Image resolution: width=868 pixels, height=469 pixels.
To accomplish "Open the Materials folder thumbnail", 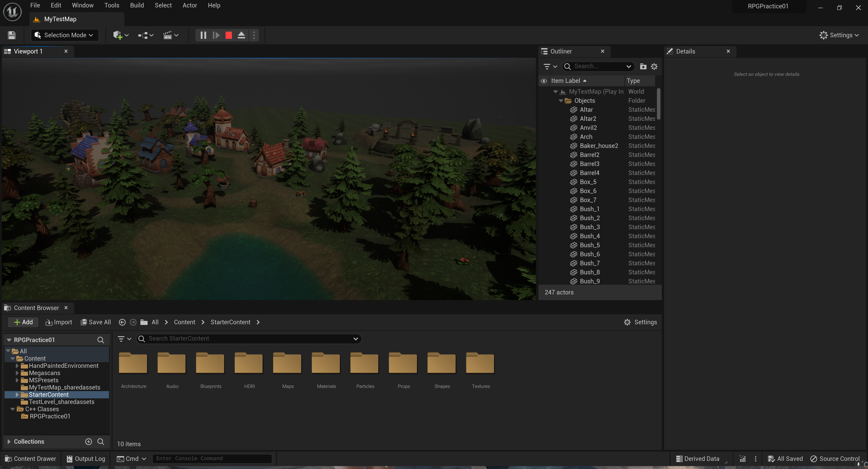I will (x=326, y=364).
